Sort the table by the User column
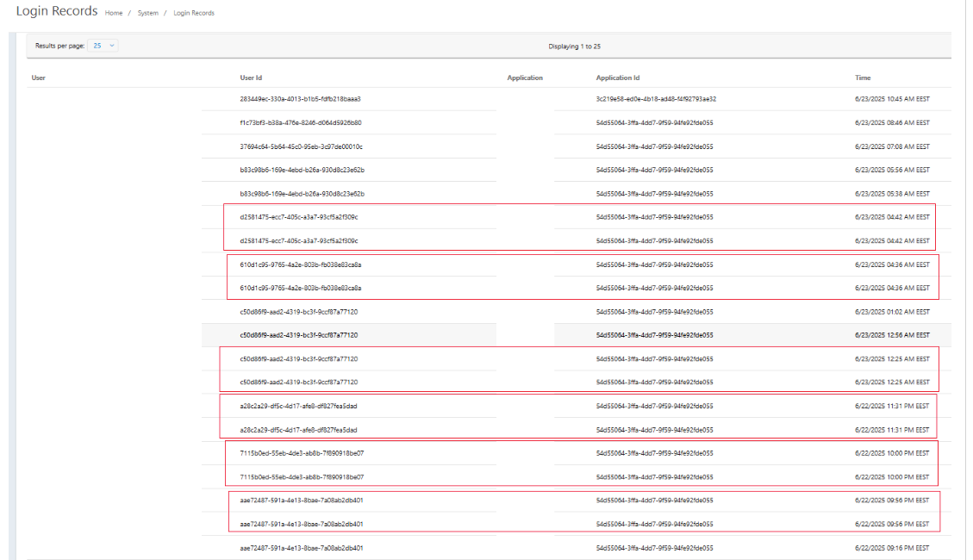Image resolution: width=973 pixels, height=560 pixels. point(37,77)
